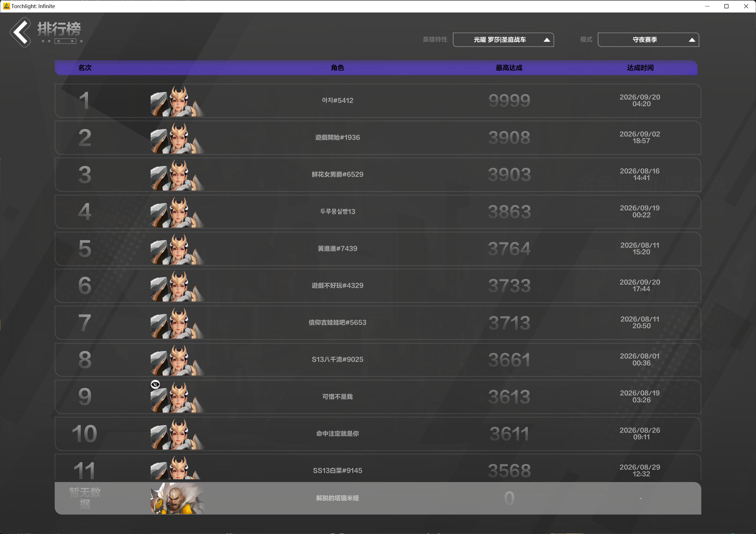Click the 模式 label
This screenshot has height=534, width=756.
coord(586,39)
